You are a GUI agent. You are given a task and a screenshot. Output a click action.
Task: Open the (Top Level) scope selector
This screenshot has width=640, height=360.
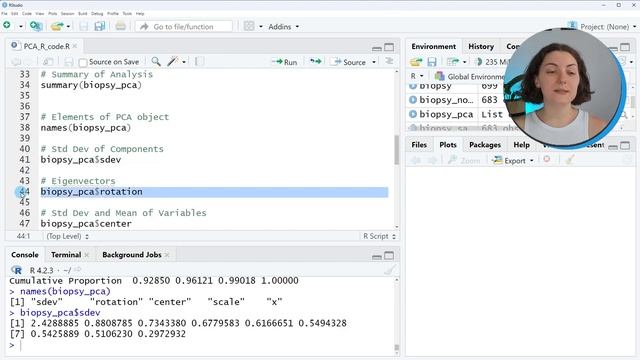coord(67,236)
